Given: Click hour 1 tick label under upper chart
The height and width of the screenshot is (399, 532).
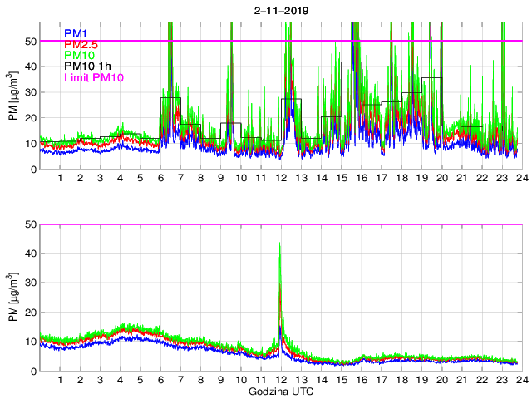Looking at the screenshot, I should (61, 178).
